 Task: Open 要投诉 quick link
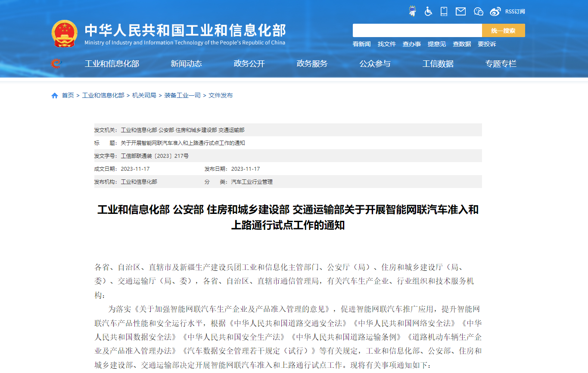tap(487, 44)
